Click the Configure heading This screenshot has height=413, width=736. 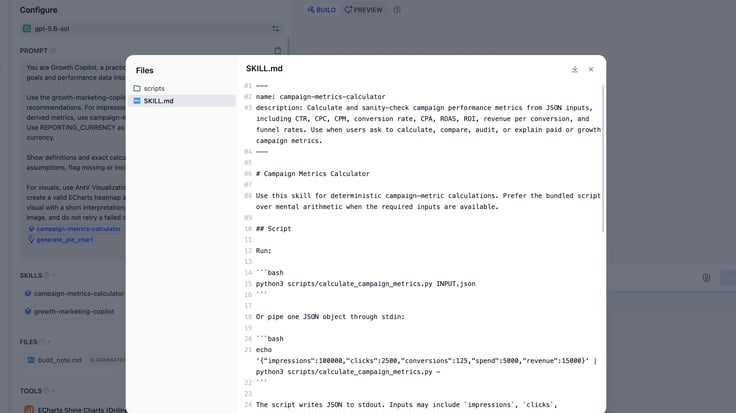[38, 10]
